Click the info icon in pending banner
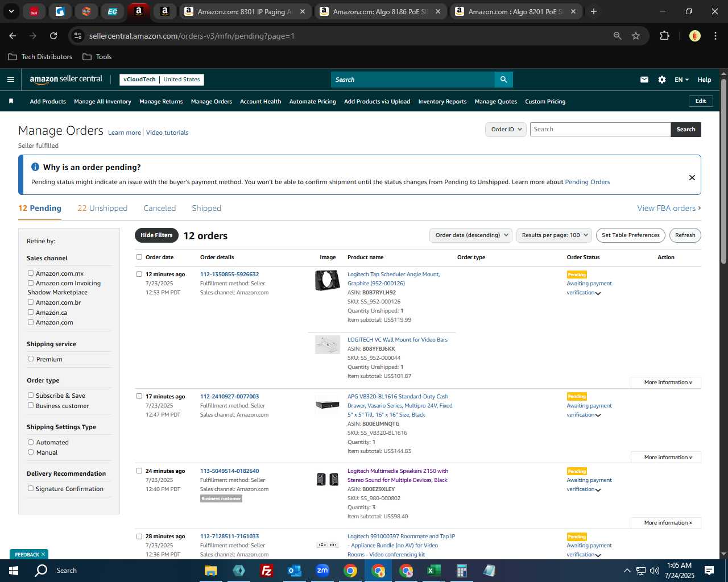Image resolution: width=728 pixels, height=582 pixels. pyautogui.click(x=35, y=167)
